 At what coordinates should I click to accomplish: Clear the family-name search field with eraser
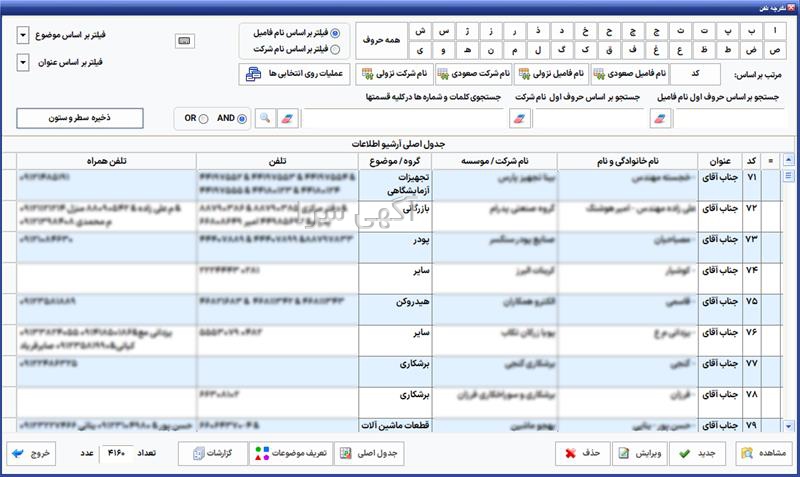point(660,118)
